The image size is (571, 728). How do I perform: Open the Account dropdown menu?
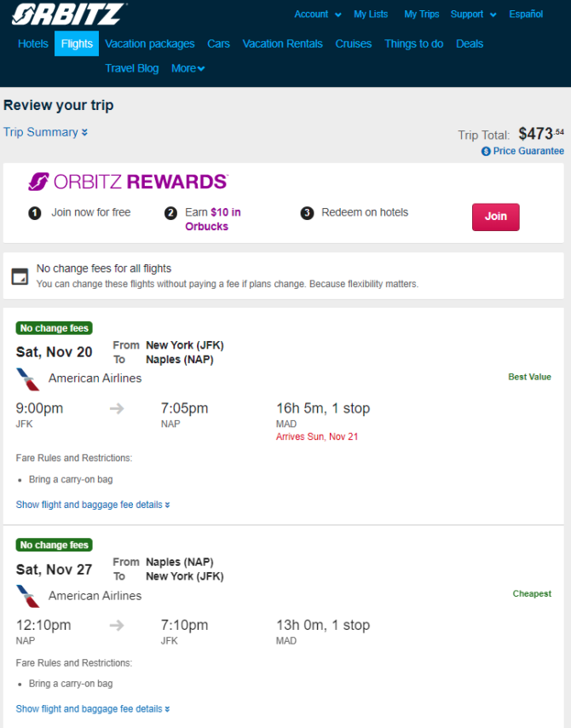pyautogui.click(x=318, y=14)
